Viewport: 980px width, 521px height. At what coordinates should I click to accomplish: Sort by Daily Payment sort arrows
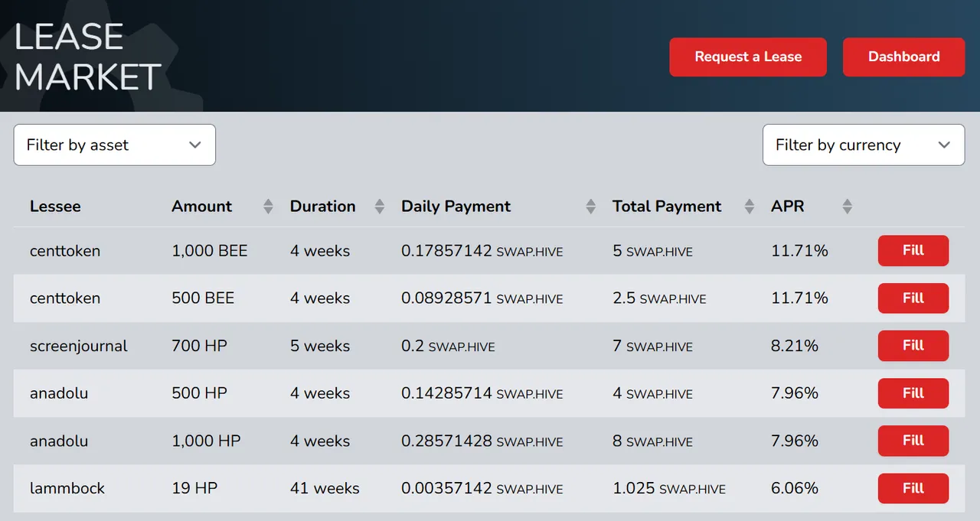[590, 207]
